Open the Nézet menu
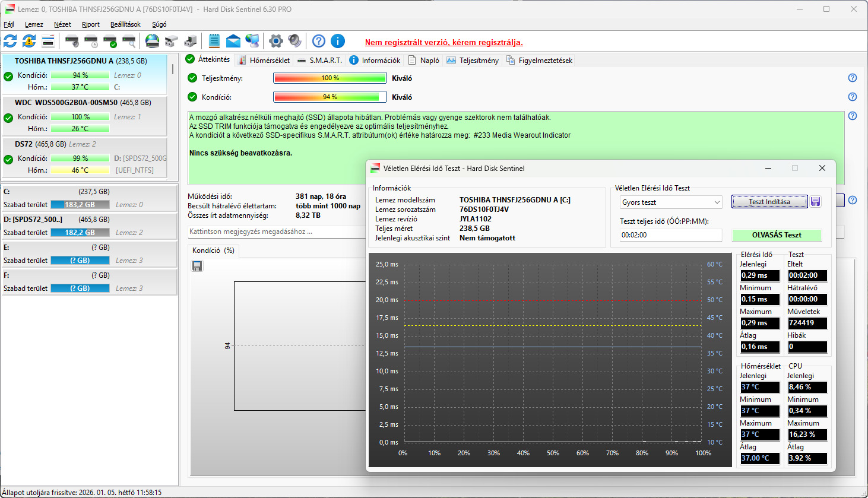The height and width of the screenshot is (498, 868). (62, 24)
